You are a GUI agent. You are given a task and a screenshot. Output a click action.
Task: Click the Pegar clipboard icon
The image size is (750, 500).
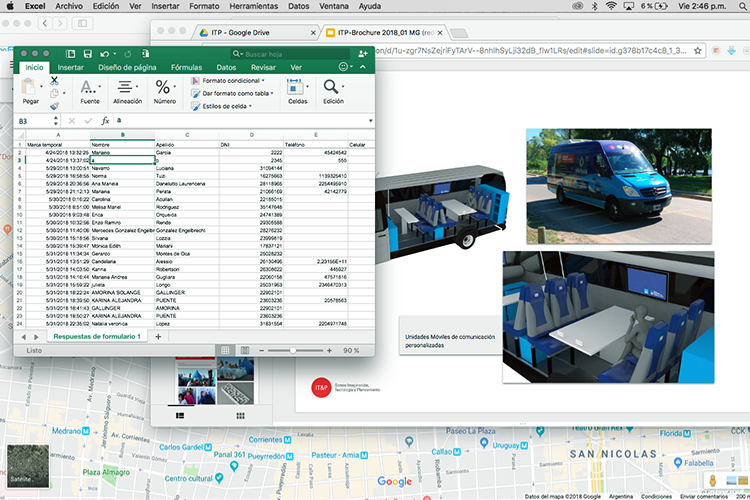click(x=29, y=87)
